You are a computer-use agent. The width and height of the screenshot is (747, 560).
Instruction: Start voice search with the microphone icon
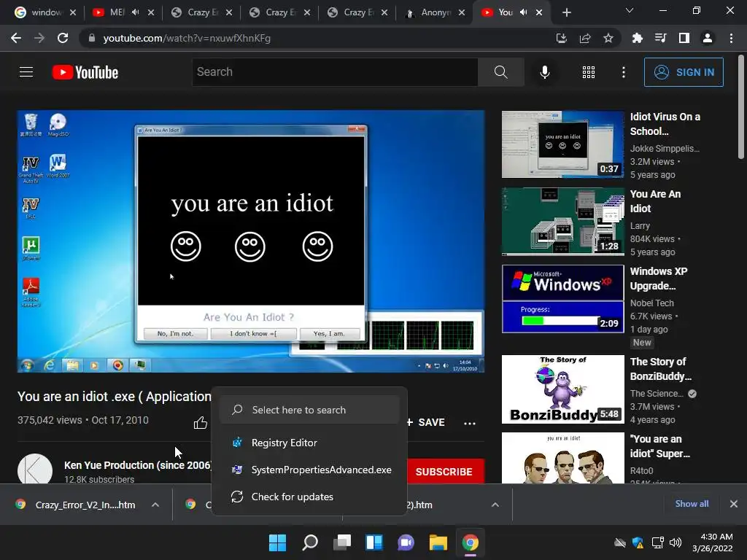click(x=544, y=72)
